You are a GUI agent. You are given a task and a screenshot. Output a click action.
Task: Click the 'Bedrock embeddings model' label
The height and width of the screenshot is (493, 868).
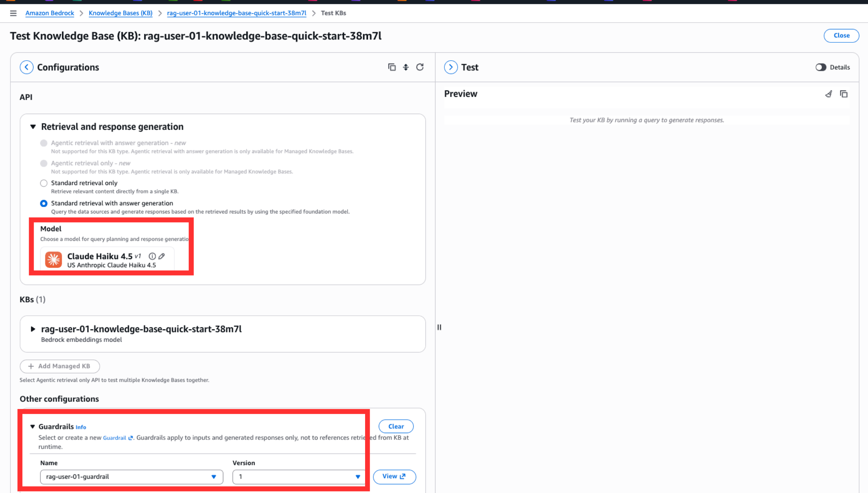(x=81, y=340)
